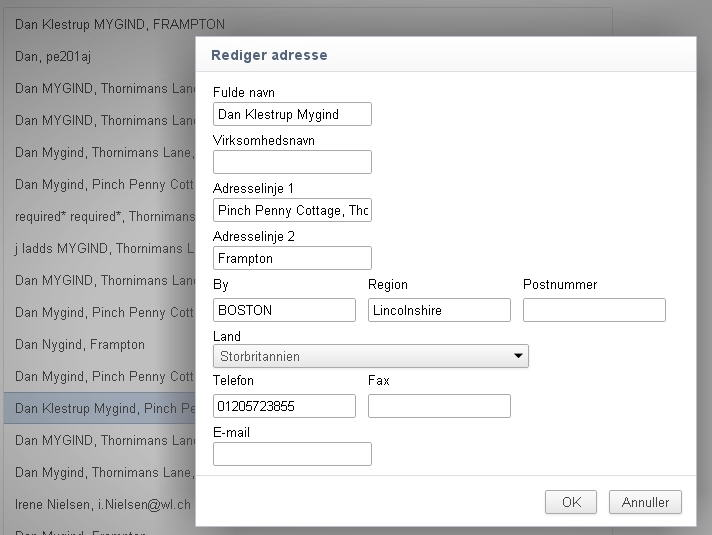Viewport: 712px width, 535px height.
Task: Choose the Dan Nygind, Frampton address
Action: tap(80, 344)
